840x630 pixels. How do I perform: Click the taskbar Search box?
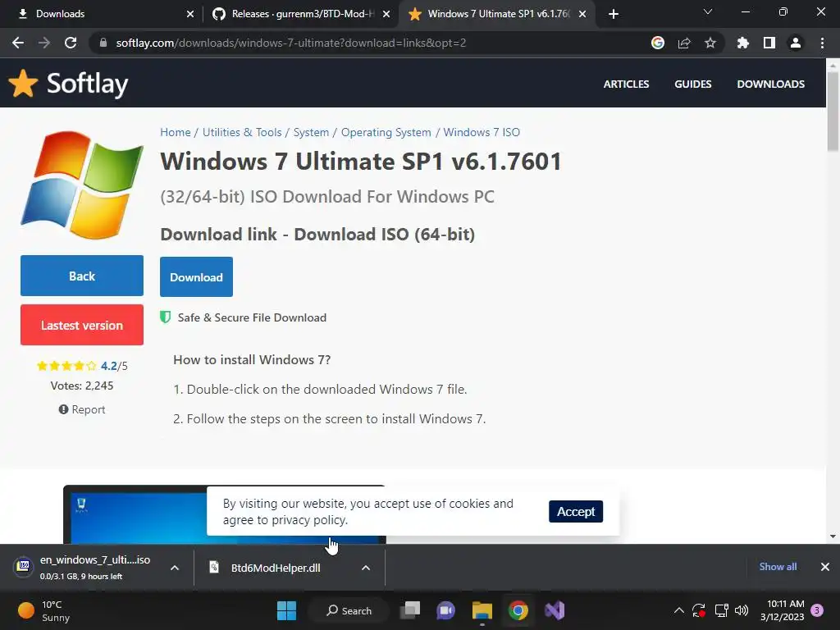(x=349, y=610)
